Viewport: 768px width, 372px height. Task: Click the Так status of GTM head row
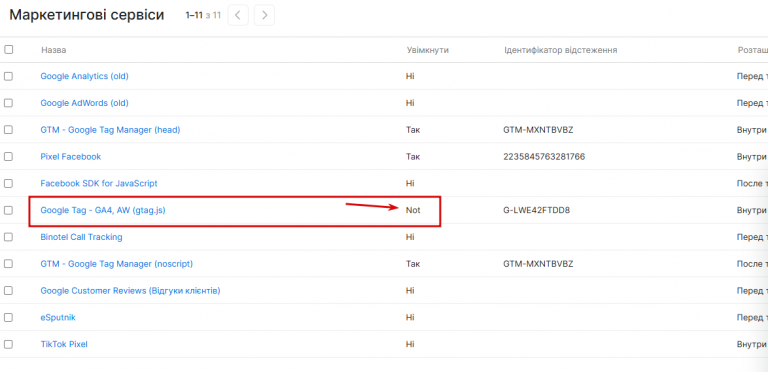tap(413, 130)
